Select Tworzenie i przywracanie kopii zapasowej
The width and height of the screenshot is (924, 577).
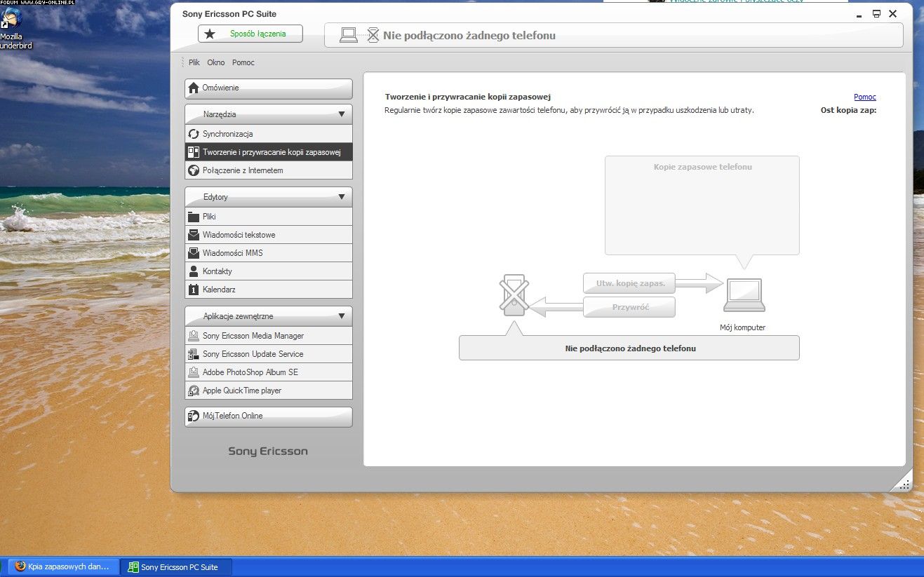(x=269, y=152)
